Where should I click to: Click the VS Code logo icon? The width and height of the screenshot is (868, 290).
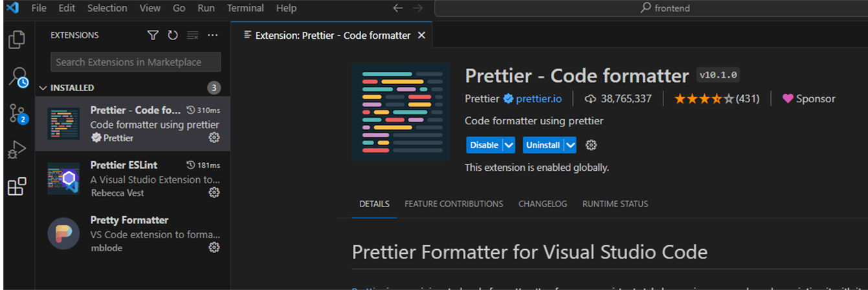[12, 8]
